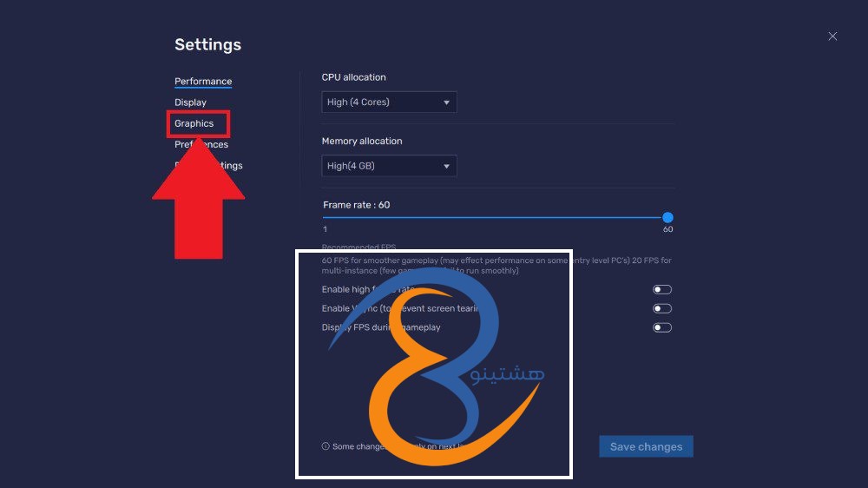The image size is (868, 488).
Task: Switch to the Graphics settings tab
Action: click(194, 123)
